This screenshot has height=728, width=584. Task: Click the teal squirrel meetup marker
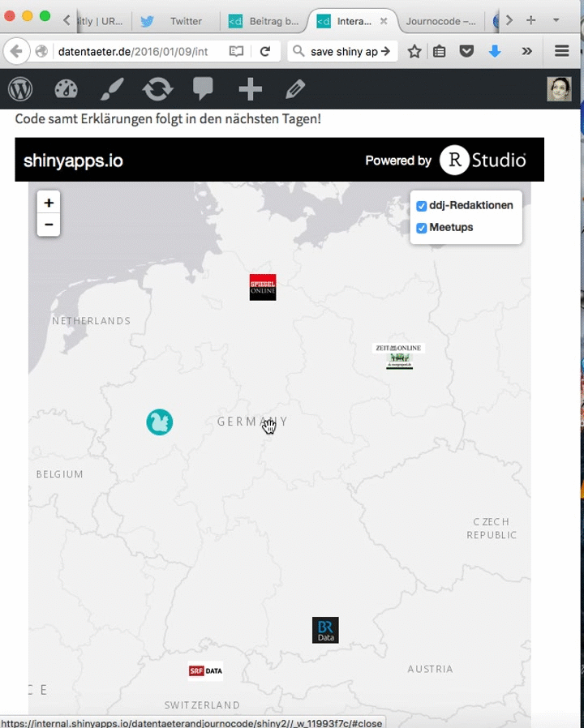click(x=160, y=422)
